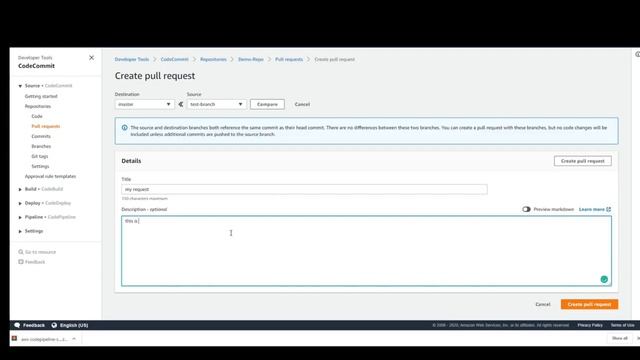Click the globe icon beside English (US)

(x=54, y=325)
